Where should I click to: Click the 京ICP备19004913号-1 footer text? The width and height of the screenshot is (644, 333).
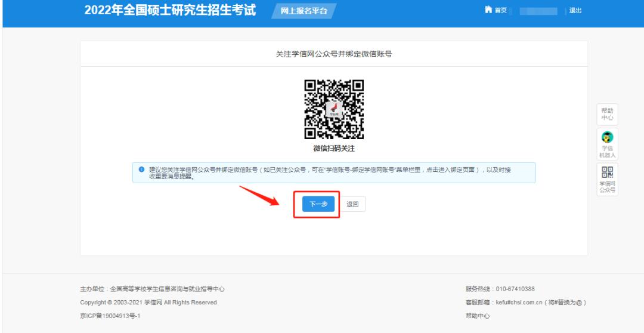(110, 316)
